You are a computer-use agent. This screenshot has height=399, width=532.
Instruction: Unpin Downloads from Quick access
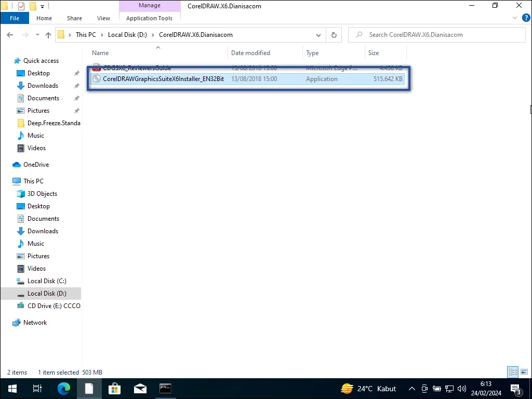[75, 85]
